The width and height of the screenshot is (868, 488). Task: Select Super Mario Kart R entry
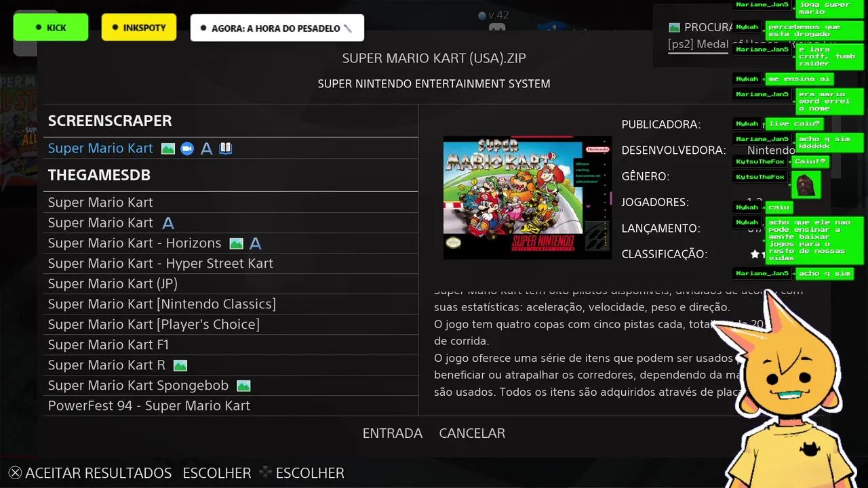pos(231,365)
